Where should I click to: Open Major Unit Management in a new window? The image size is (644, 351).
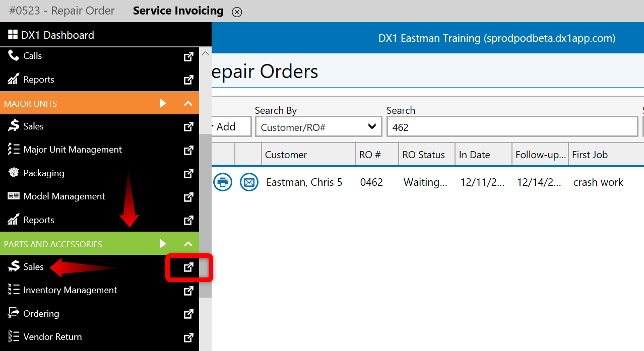[x=188, y=150]
